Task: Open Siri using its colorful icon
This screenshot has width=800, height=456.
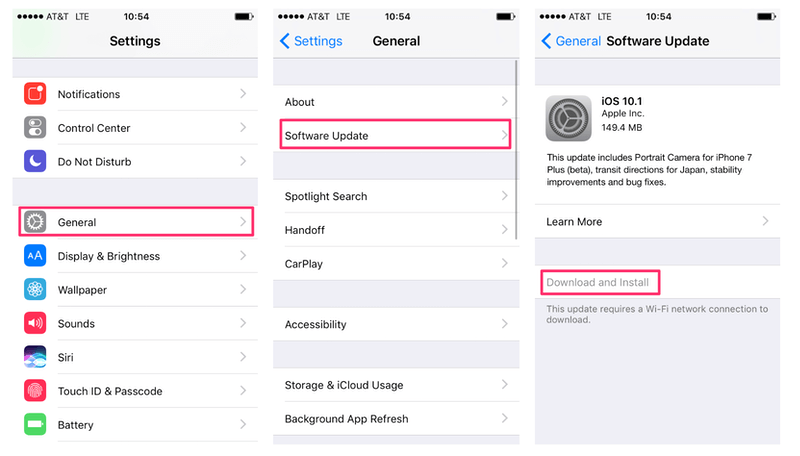Action: point(35,357)
